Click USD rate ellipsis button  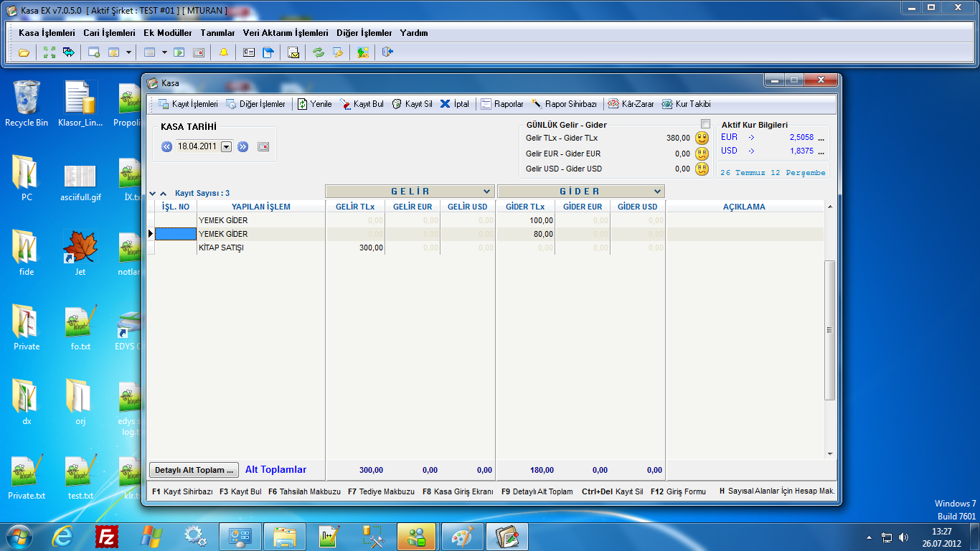(821, 151)
